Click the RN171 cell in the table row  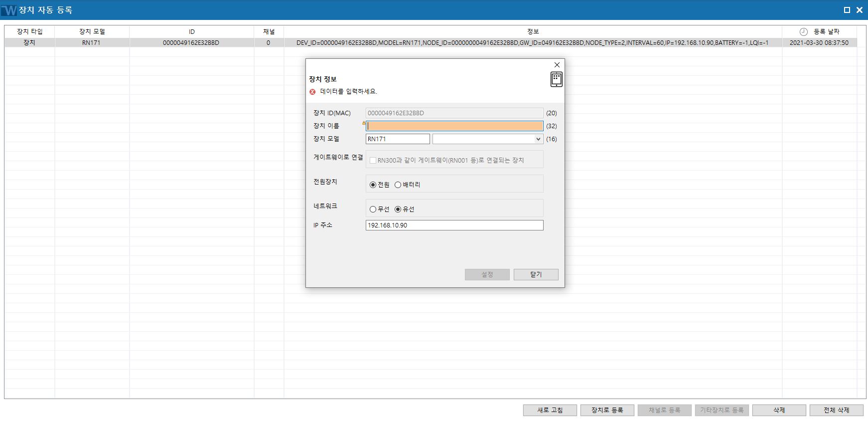(92, 43)
